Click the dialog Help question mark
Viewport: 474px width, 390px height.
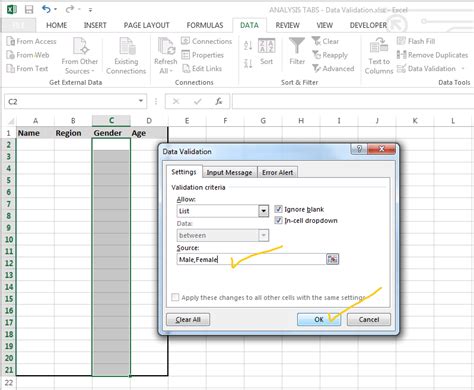pos(359,149)
